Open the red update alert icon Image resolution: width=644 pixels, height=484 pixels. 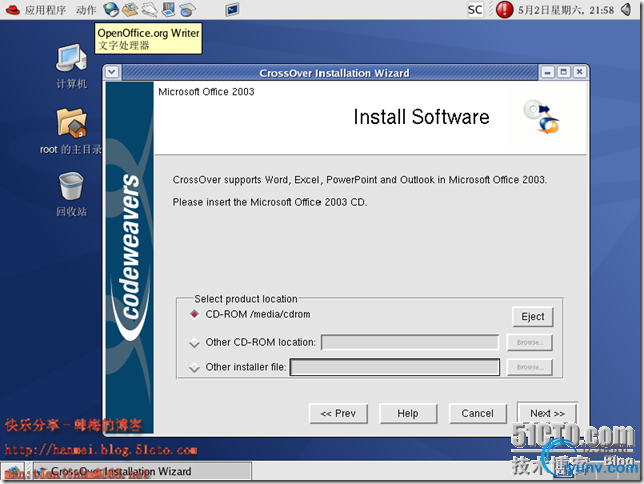coord(504,9)
